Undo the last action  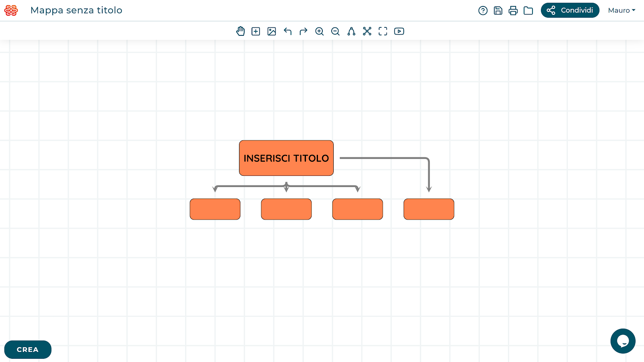pos(287,31)
